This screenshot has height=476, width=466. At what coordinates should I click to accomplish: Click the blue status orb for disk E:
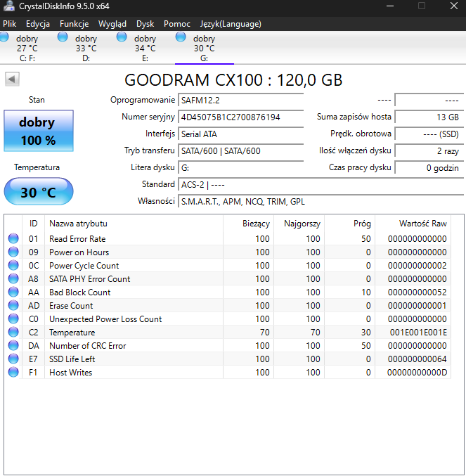pos(122,37)
